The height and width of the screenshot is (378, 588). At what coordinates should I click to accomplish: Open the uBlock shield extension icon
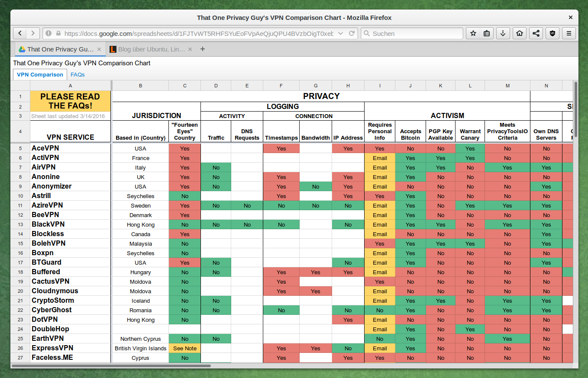pyautogui.click(x=552, y=33)
